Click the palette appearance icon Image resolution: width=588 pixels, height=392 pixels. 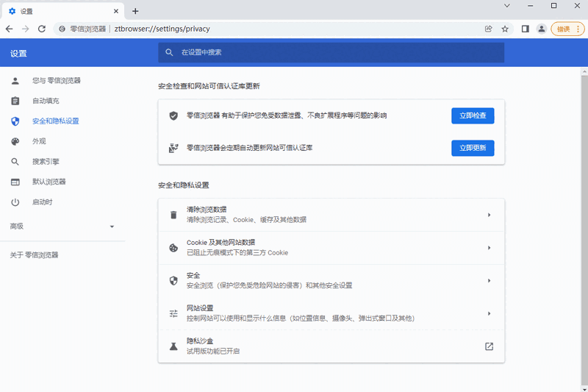tap(15, 141)
